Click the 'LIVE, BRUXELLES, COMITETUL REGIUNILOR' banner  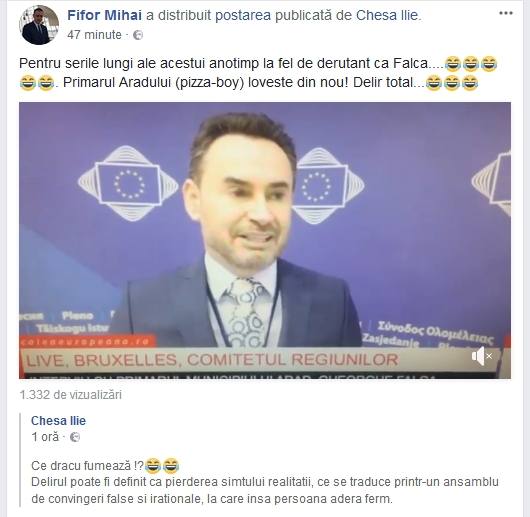(212, 360)
